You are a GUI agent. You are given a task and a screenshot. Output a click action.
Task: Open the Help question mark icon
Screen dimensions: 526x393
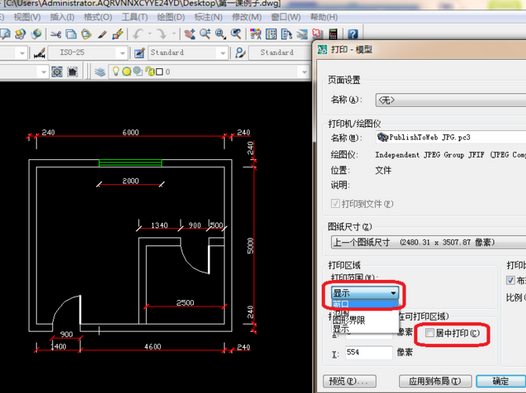[353, 34]
